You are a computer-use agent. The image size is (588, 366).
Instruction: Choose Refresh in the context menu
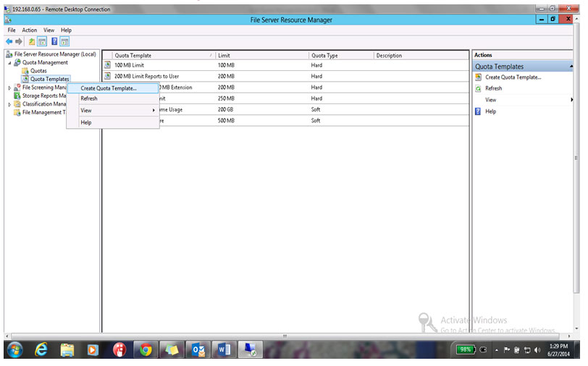[x=113, y=98]
